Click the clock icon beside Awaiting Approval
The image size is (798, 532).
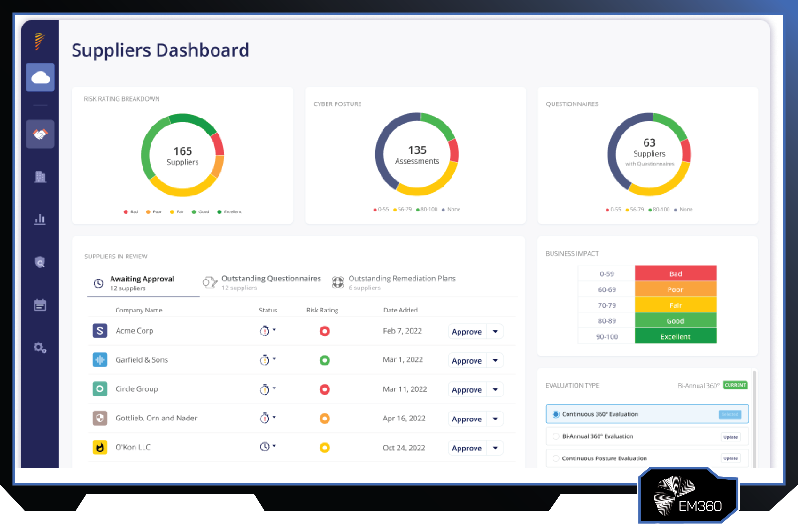[x=99, y=283]
